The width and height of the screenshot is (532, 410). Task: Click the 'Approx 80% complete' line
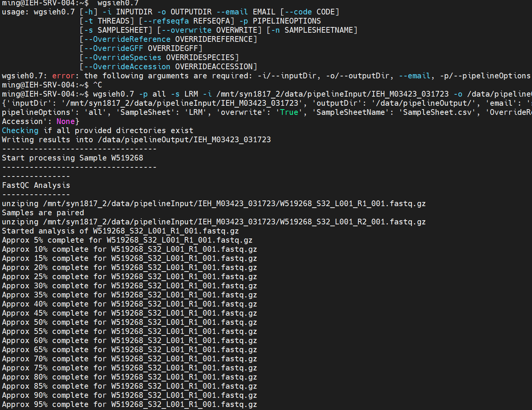pyautogui.click(x=130, y=377)
